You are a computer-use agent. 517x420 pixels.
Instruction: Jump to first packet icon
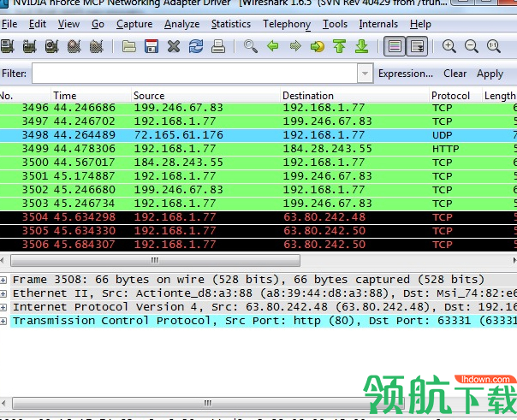[339, 46]
